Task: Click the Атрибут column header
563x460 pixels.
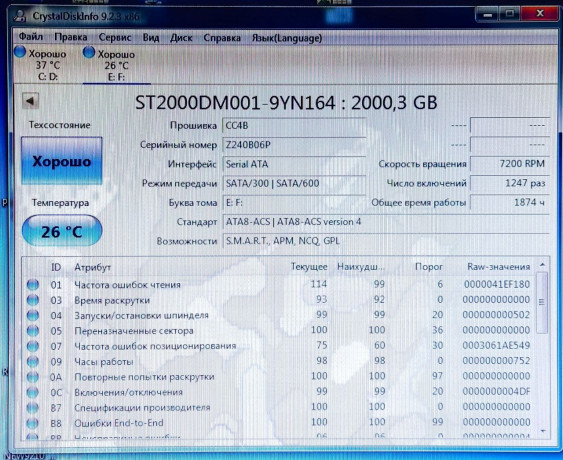Action: (x=92, y=268)
